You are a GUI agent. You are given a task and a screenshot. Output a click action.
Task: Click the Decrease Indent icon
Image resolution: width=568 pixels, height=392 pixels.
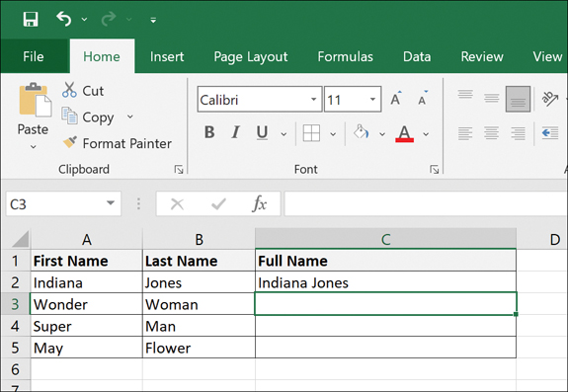coord(550,133)
